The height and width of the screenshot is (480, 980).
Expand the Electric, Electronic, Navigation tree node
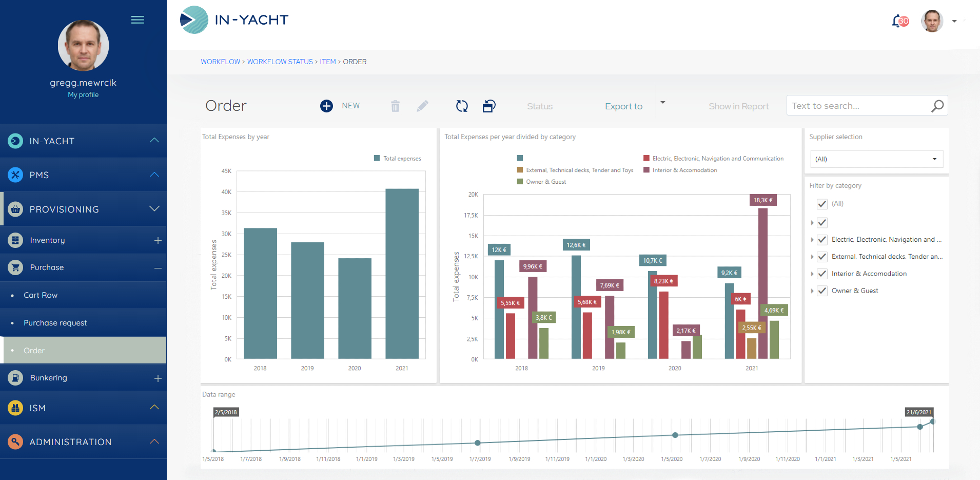(x=812, y=240)
